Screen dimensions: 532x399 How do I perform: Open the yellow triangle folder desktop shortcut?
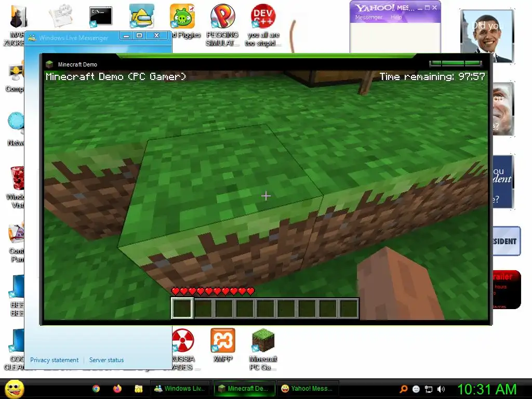pyautogui.click(x=142, y=16)
